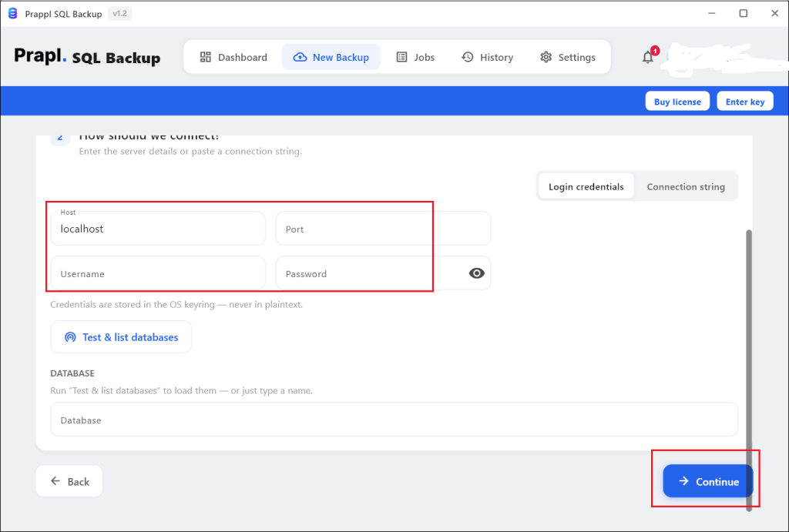Minimize the Prappl SQL Backup window
This screenshot has height=532, width=789.
point(711,14)
